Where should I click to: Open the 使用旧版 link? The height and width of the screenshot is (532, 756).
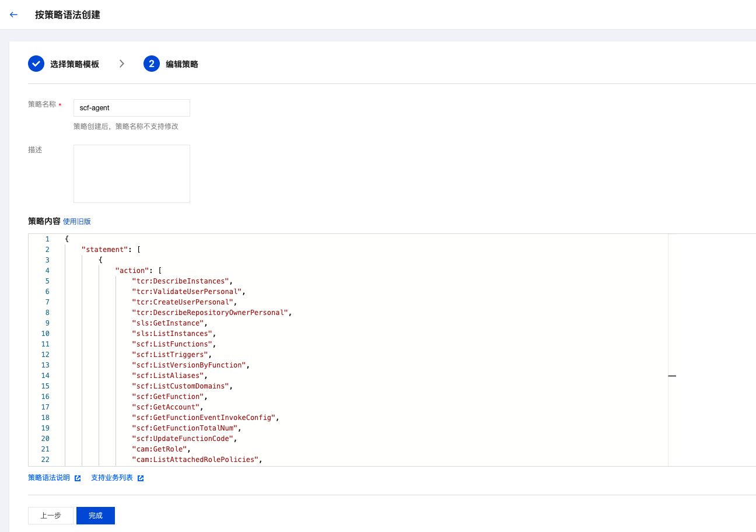(77, 222)
